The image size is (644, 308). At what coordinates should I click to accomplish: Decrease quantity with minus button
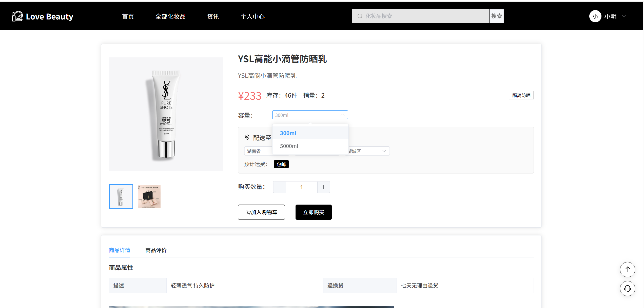(279, 187)
